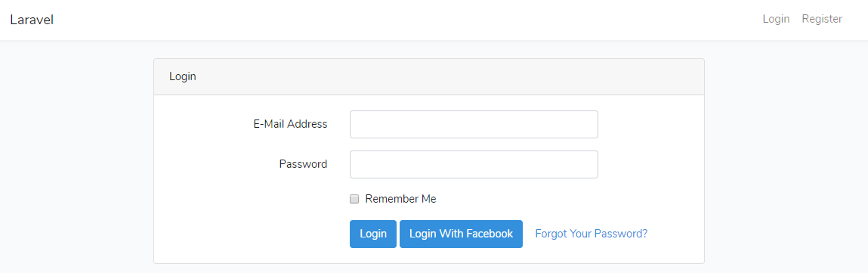Viewport: 868px width, 273px height.
Task: Enable the Remember Me option box
Action: click(x=354, y=200)
